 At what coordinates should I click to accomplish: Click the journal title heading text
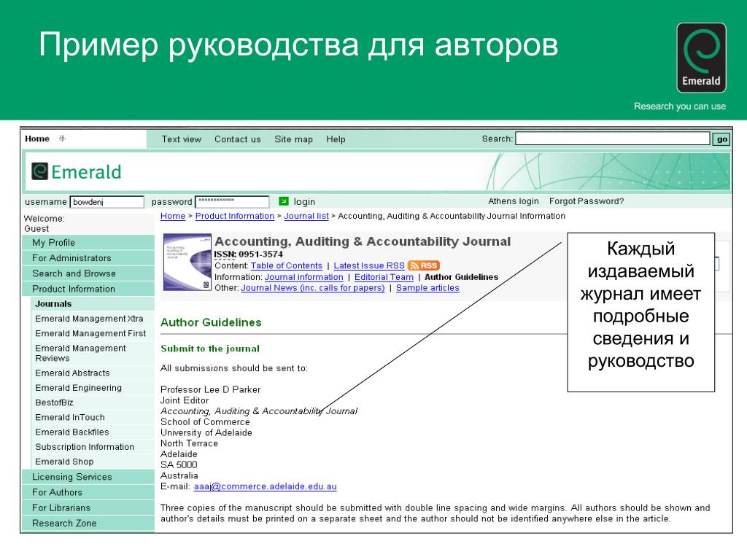click(x=363, y=241)
